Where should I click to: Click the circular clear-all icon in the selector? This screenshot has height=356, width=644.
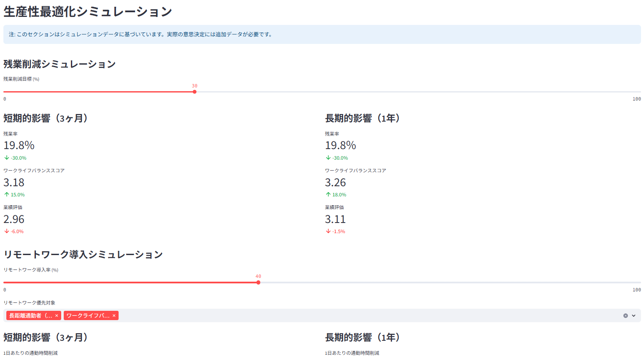pos(626,315)
